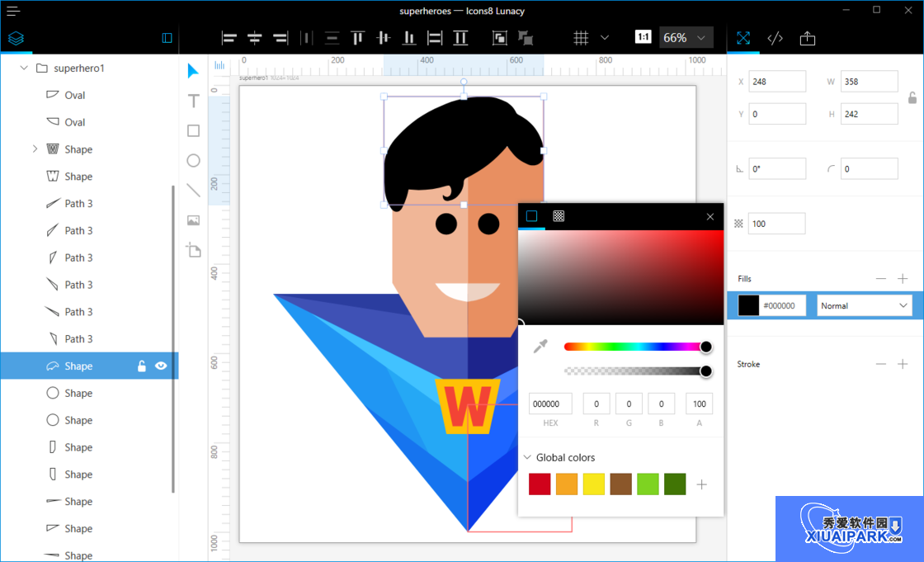Select the Rectangle tool
Image resolution: width=924 pixels, height=562 pixels.
coord(193,130)
